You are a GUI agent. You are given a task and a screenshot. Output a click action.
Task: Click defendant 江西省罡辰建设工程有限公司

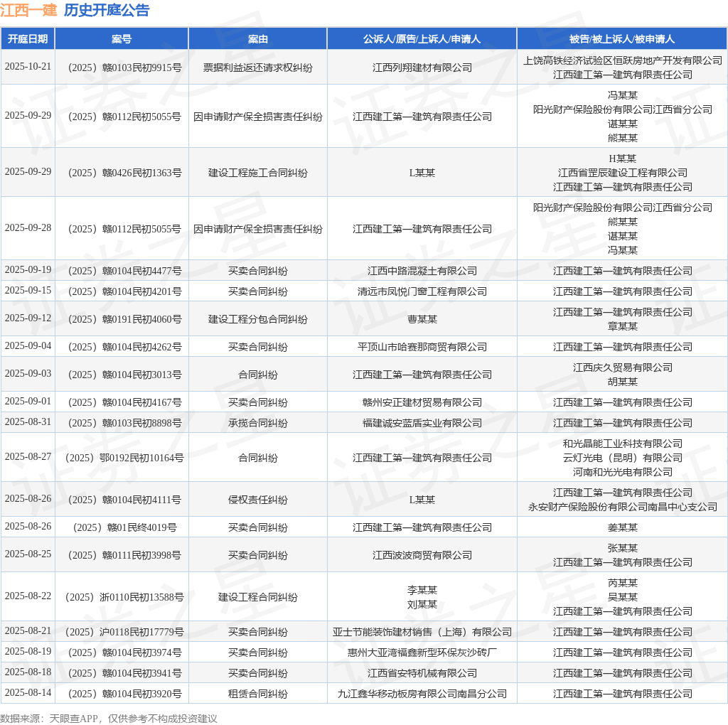tap(623, 173)
